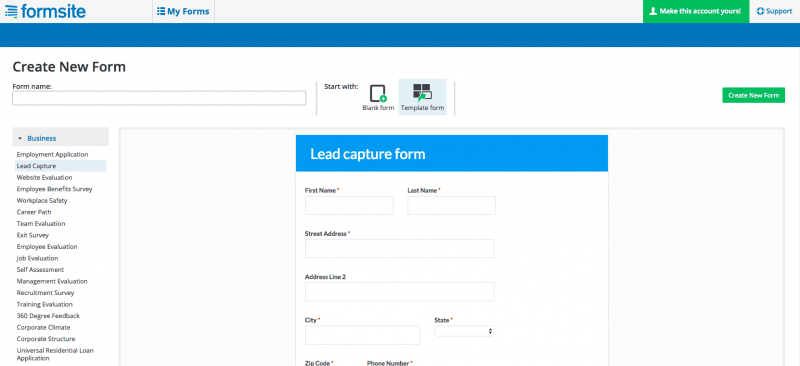Choose the Workplace Safety template

[x=42, y=201]
